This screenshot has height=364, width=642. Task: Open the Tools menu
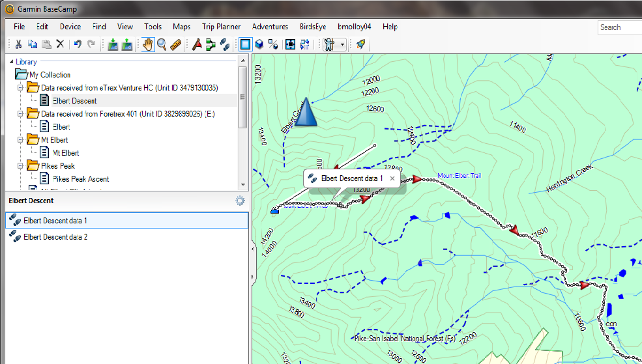(153, 27)
